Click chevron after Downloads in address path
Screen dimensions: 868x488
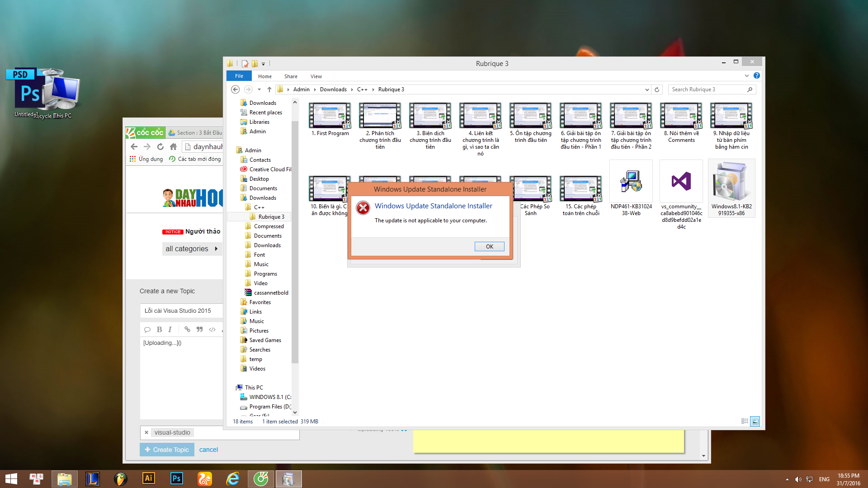pos(352,89)
